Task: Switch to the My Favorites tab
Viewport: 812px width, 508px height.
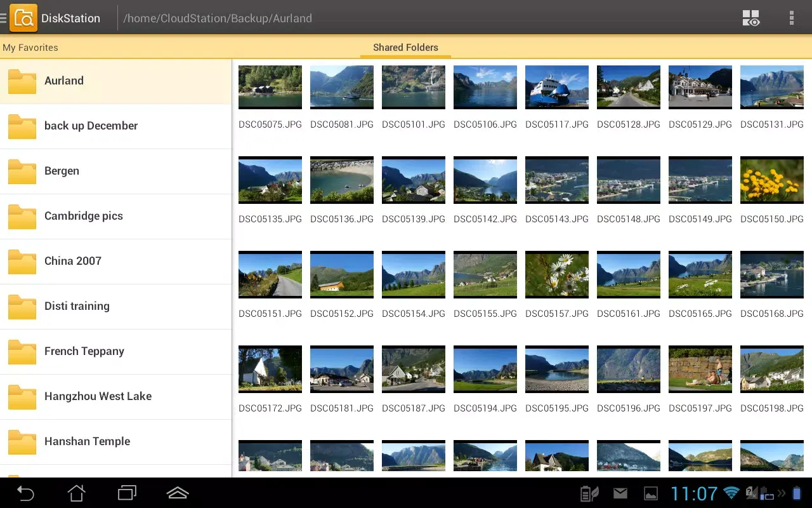Action: pos(30,47)
